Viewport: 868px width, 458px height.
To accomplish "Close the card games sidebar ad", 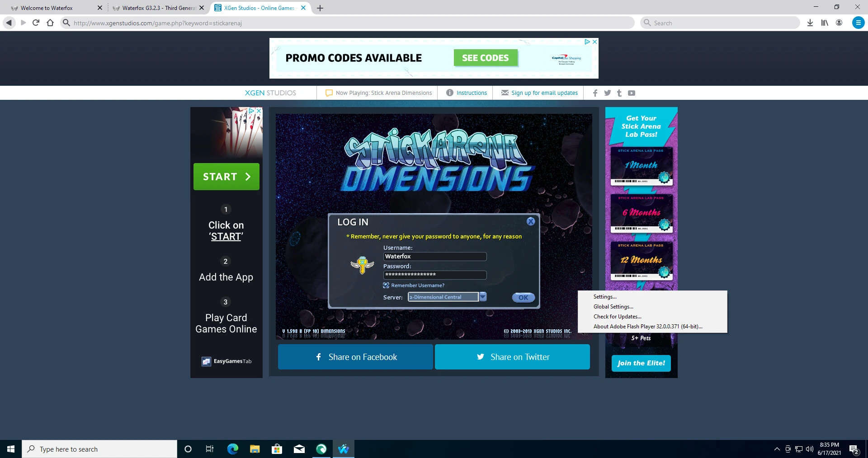I will coord(259,111).
